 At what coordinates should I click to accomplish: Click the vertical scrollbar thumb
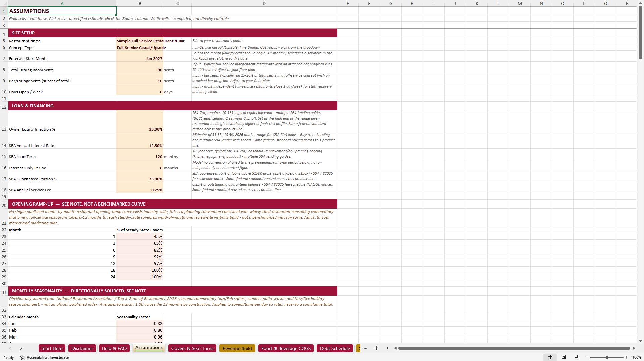click(640, 33)
